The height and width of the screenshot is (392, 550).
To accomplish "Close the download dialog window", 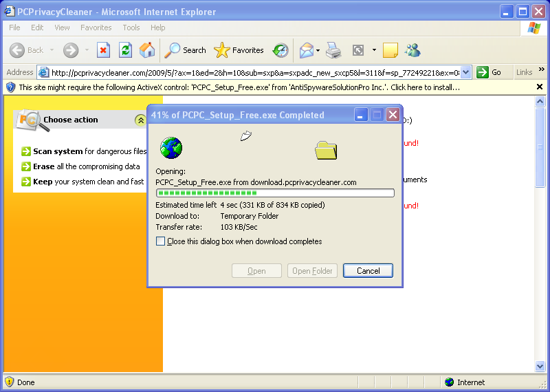I will [x=393, y=115].
